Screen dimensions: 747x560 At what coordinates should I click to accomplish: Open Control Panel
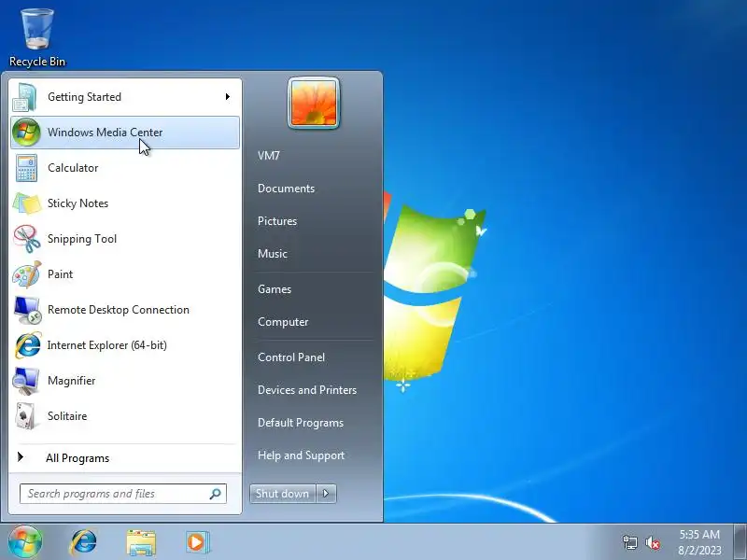(x=291, y=357)
